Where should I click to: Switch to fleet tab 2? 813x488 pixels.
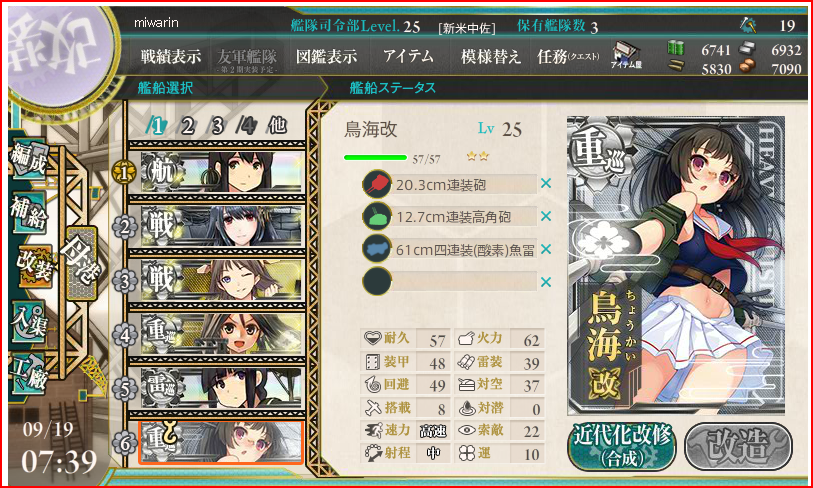click(x=187, y=126)
